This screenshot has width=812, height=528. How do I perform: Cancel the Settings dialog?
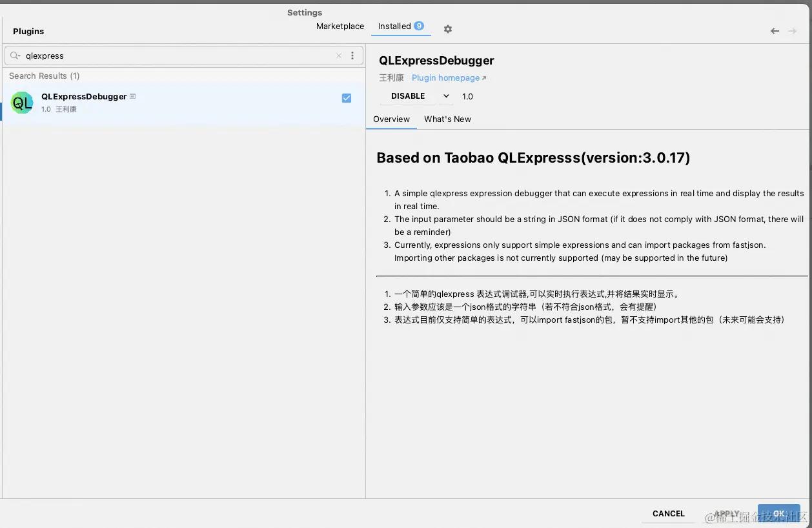pos(668,514)
